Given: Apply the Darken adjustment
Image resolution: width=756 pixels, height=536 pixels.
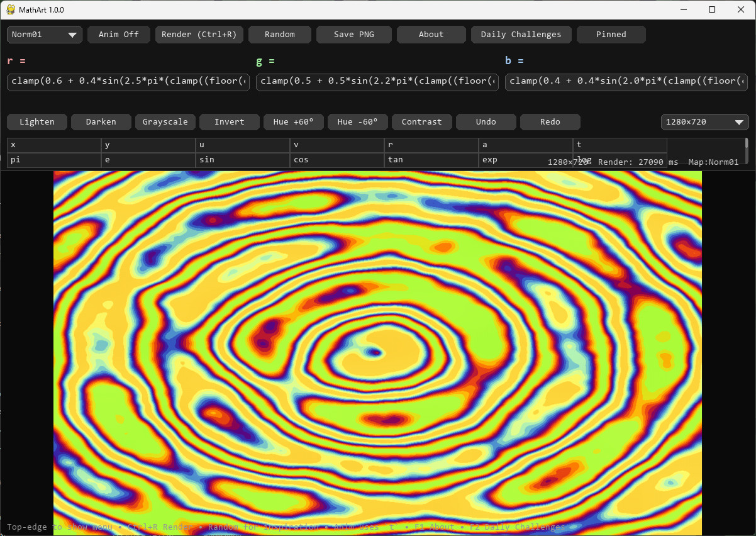Looking at the screenshot, I should click(x=101, y=122).
